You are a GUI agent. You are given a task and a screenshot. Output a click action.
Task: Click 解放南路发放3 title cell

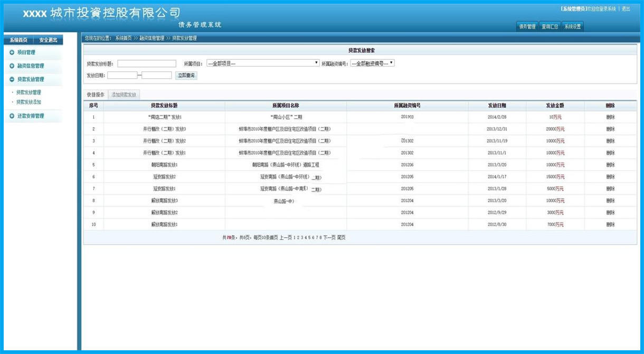click(x=164, y=201)
